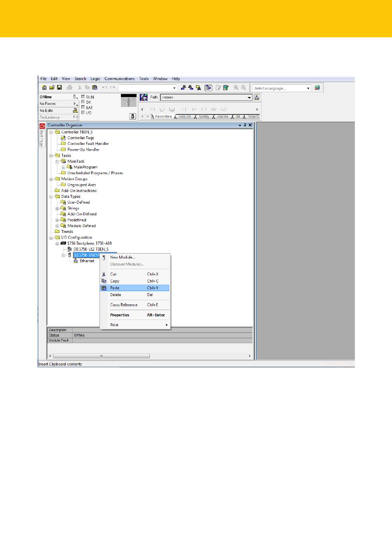
Task: Click the globe language icon
Action: coord(317,88)
